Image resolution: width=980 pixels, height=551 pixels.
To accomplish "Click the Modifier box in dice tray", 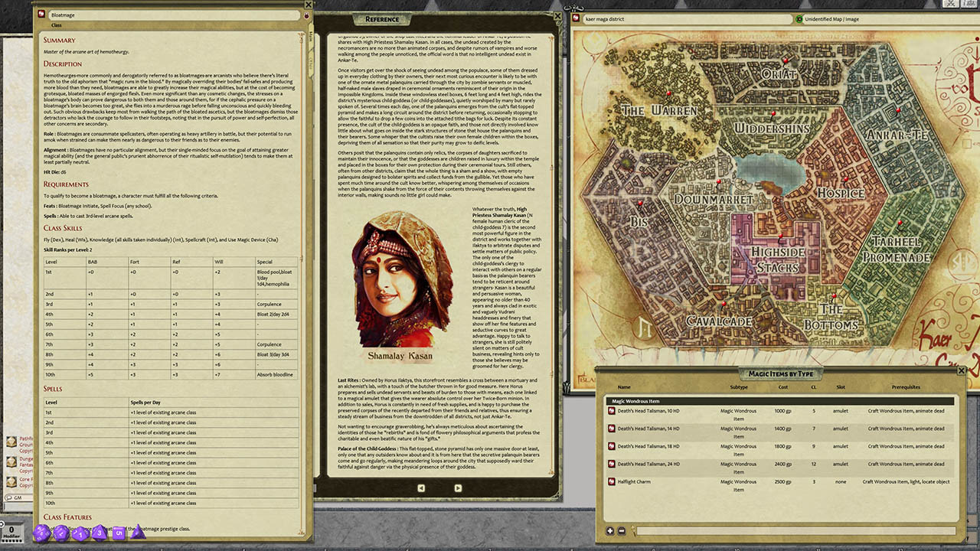I will point(12,533).
